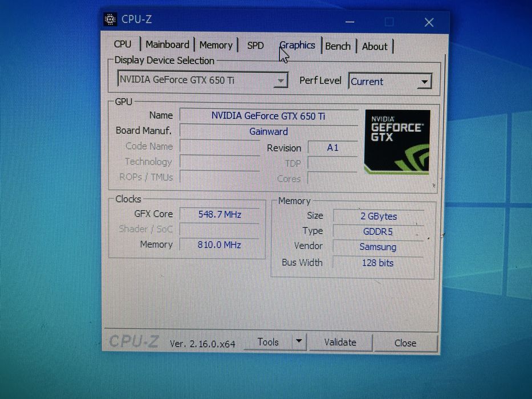The height and width of the screenshot is (399, 532).
Task: Click the Bus Width value 128 bits
Action: [x=378, y=263]
